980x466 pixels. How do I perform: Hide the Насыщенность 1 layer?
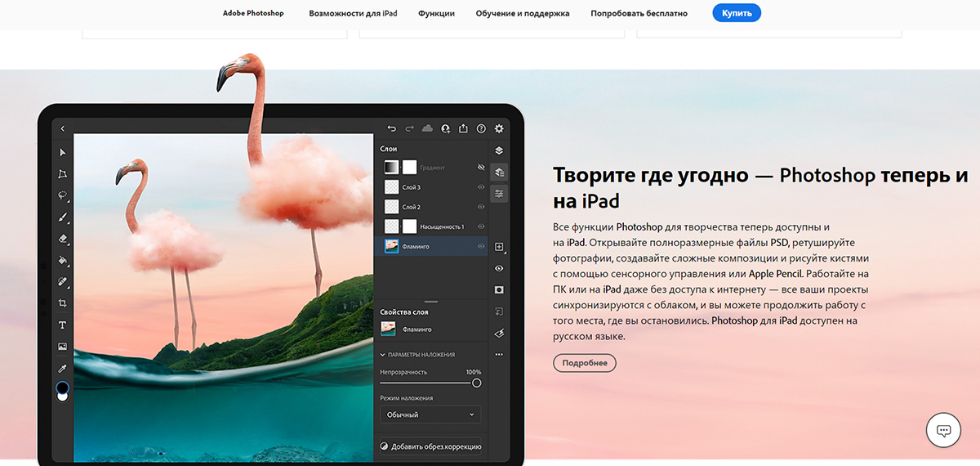[x=481, y=226]
